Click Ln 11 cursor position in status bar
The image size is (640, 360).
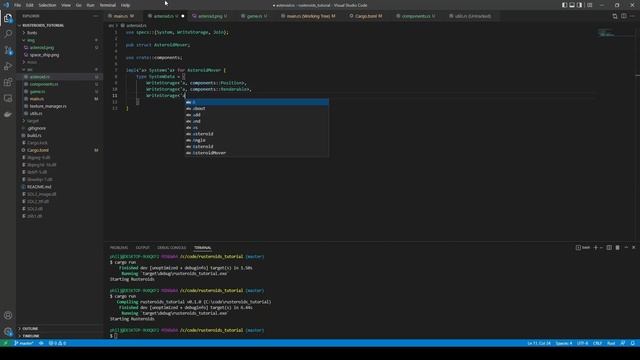(539, 343)
